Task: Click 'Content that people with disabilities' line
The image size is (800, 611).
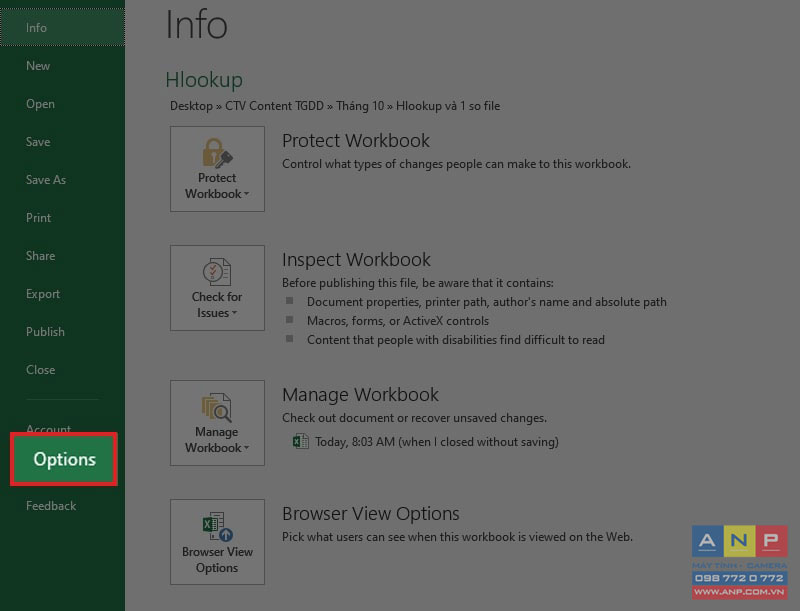Action: tap(456, 340)
